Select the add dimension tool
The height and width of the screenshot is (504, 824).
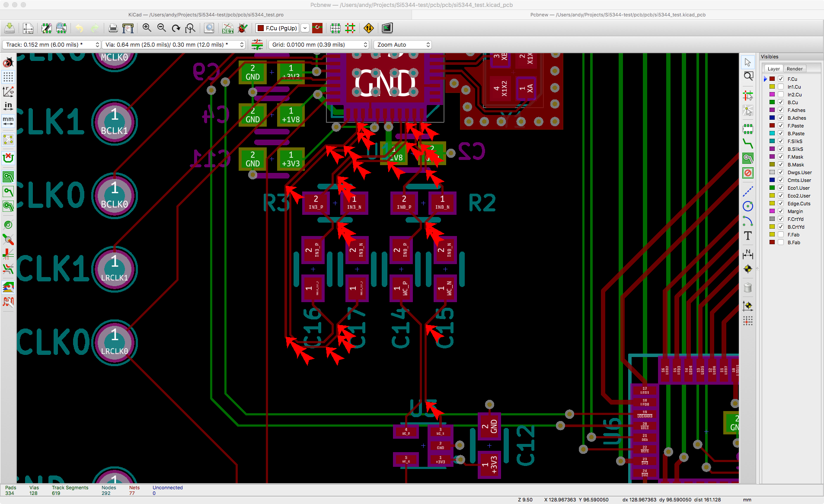point(747,254)
